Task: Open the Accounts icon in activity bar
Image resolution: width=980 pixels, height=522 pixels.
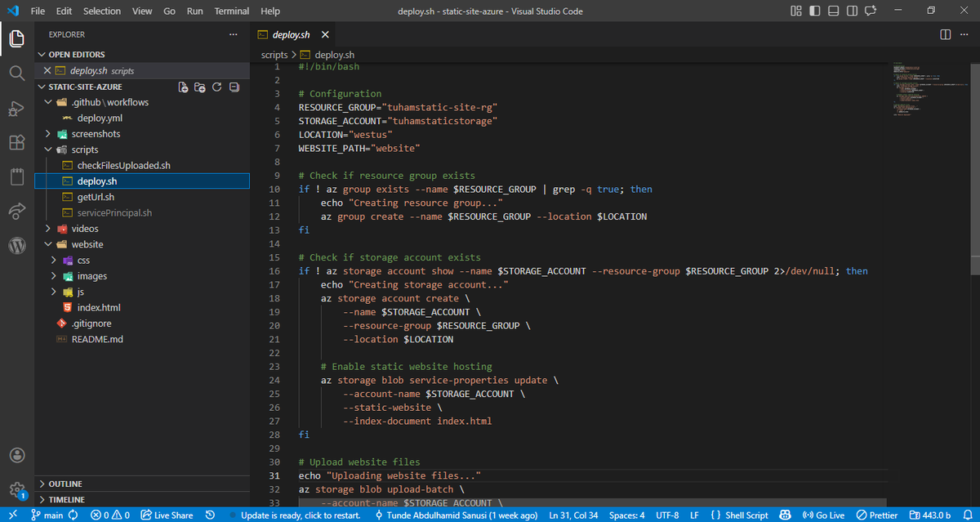Action: pyautogui.click(x=16, y=455)
